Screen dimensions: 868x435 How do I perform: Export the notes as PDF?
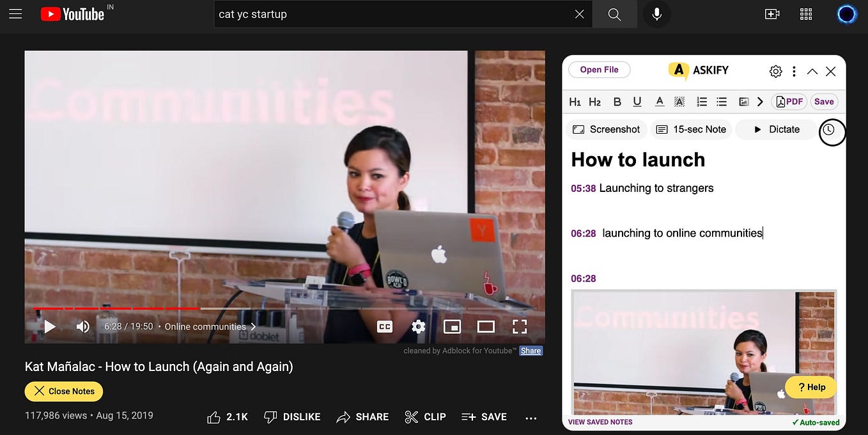[x=789, y=101]
